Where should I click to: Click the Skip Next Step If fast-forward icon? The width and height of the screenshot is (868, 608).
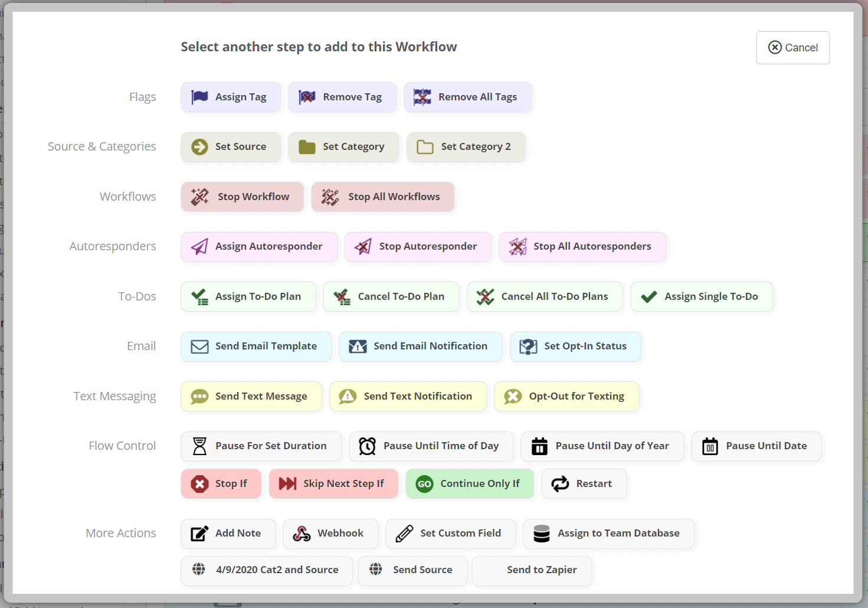click(x=287, y=484)
